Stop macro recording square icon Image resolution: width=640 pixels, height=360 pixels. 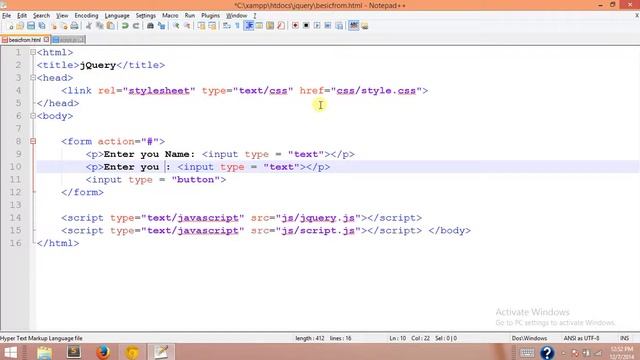click(x=306, y=26)
